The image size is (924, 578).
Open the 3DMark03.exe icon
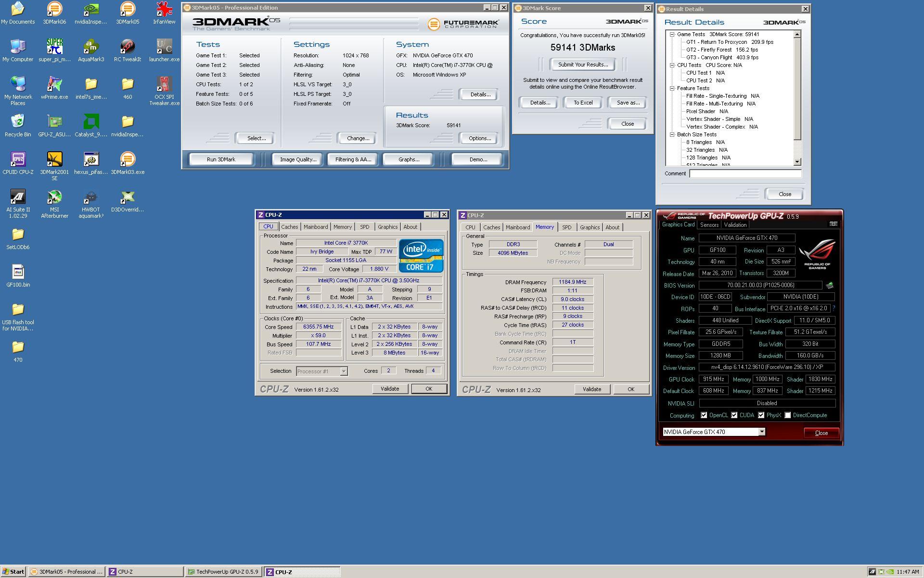pyautogui.click(x=128, y=163)
